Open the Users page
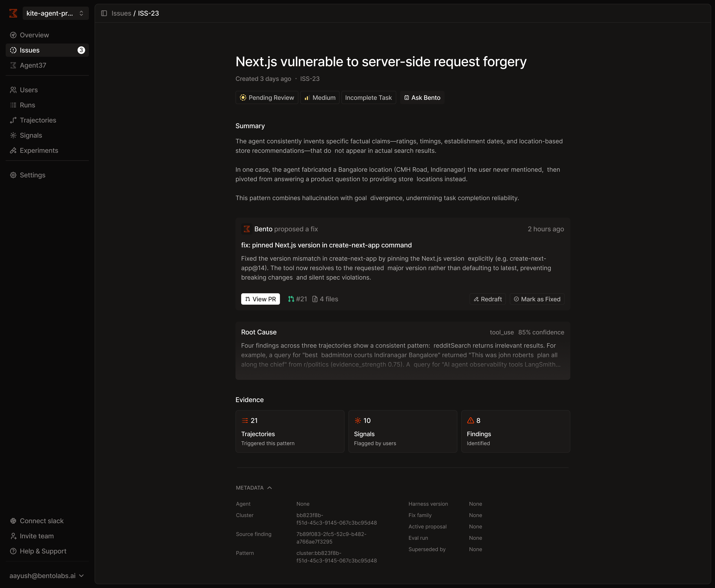 click(47, 90)
